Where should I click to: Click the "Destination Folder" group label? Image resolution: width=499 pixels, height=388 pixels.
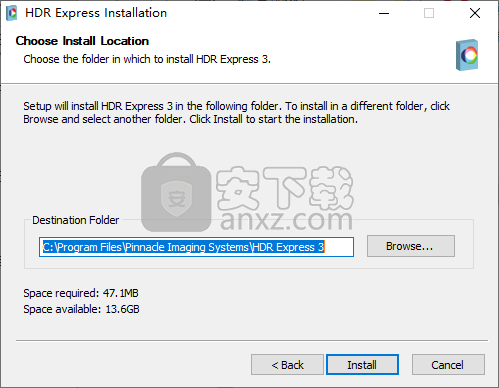(x=76, y=220)
